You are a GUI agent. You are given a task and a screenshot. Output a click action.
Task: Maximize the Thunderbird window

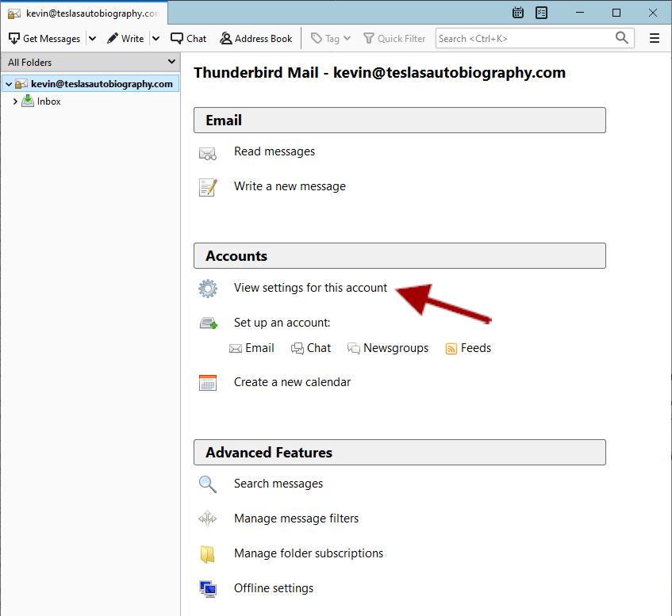616,13
